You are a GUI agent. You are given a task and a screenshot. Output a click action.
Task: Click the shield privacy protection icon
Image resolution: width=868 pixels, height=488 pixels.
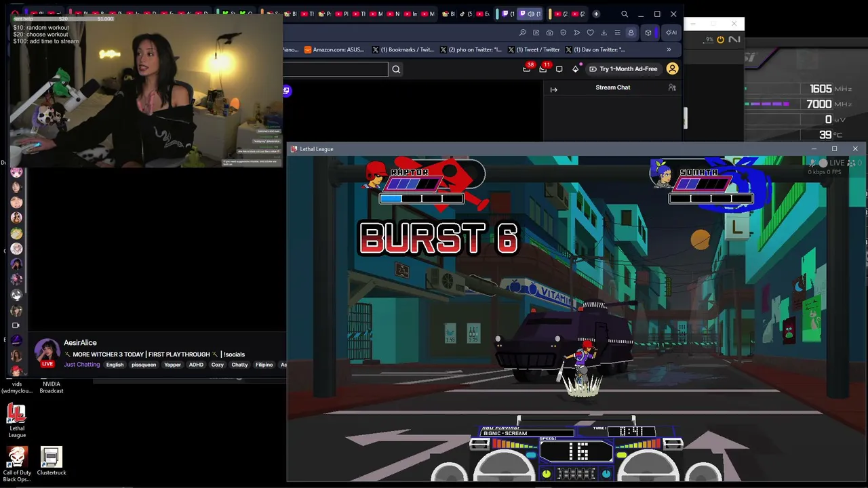click(x=563, y=33)
